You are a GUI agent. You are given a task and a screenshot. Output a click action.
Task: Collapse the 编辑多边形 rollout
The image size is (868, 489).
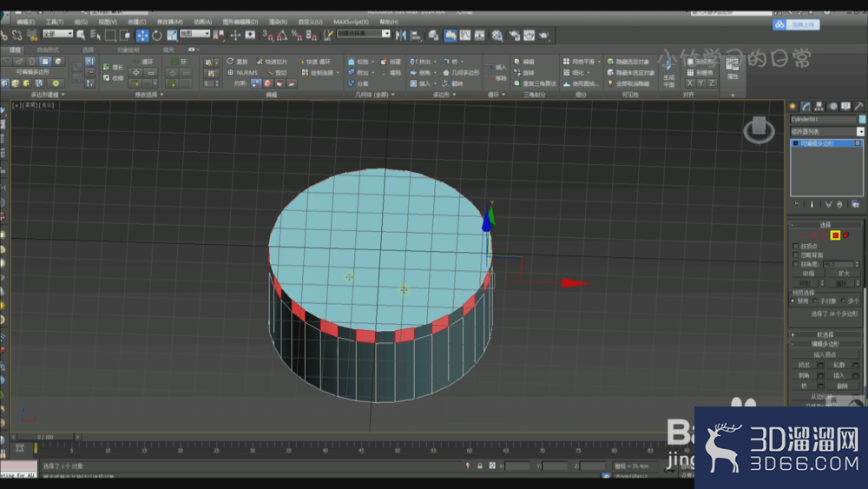click(x=825, y=344)
